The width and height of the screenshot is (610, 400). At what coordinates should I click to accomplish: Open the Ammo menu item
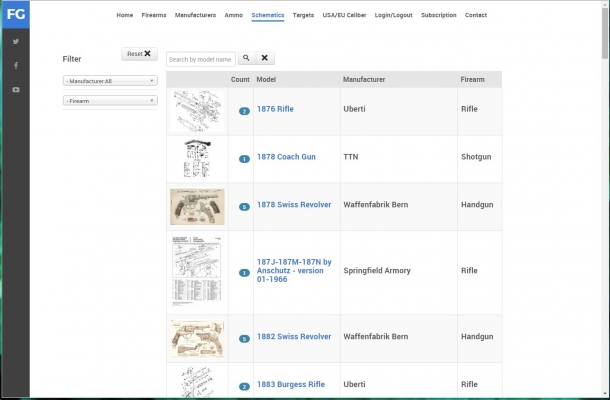click(x=233, y=15)
